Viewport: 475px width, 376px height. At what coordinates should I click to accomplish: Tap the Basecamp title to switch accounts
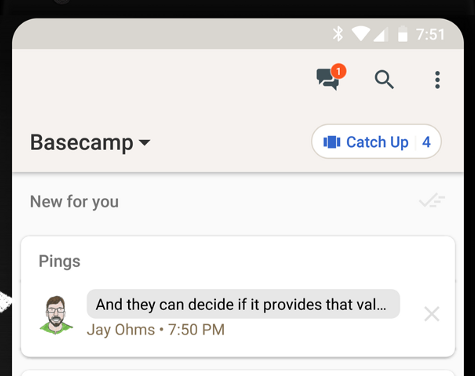click(82, 143)
